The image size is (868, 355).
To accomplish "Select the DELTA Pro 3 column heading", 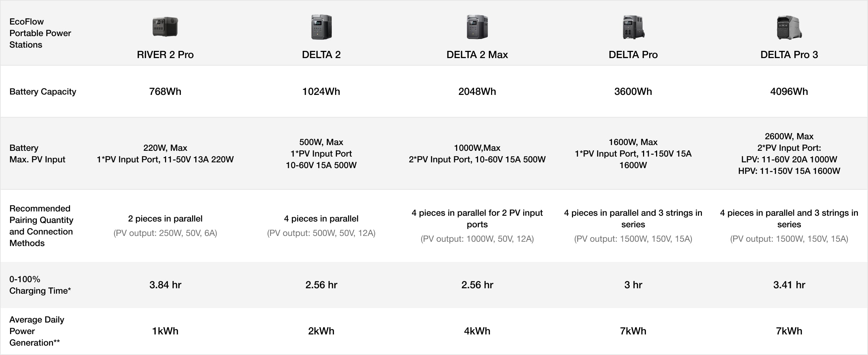I will [789, 55].
